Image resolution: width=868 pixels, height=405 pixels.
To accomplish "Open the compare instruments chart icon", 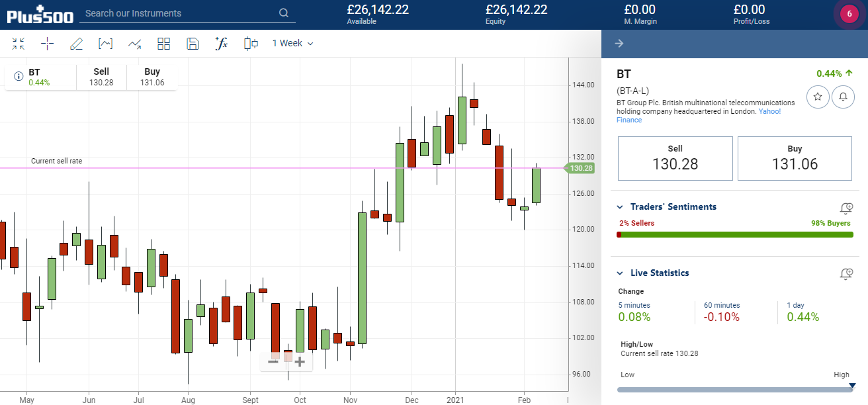I will click(135, 44).
